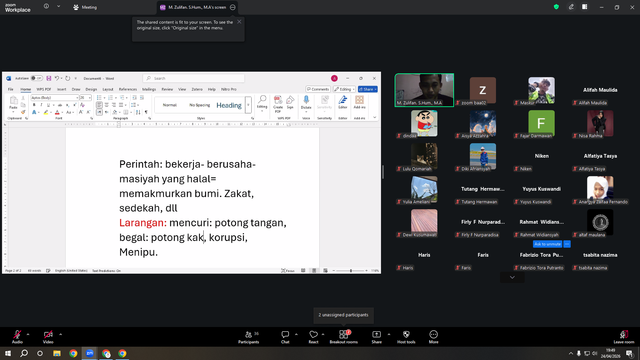640x360 pixels.
Task: Open the Meeting tab in Zoom Workplace
Action: click(x=85, y=7)
